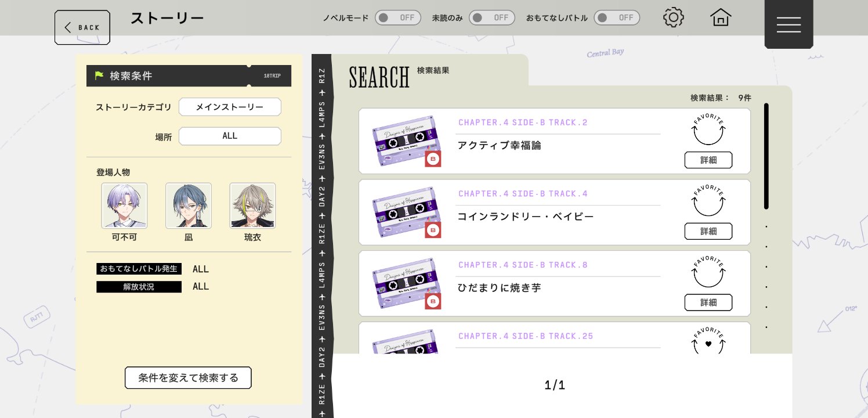Viewport: 868px width, 418px height.
Task: Click the 検索条件 flag icon
Action: tap(99, 75)
